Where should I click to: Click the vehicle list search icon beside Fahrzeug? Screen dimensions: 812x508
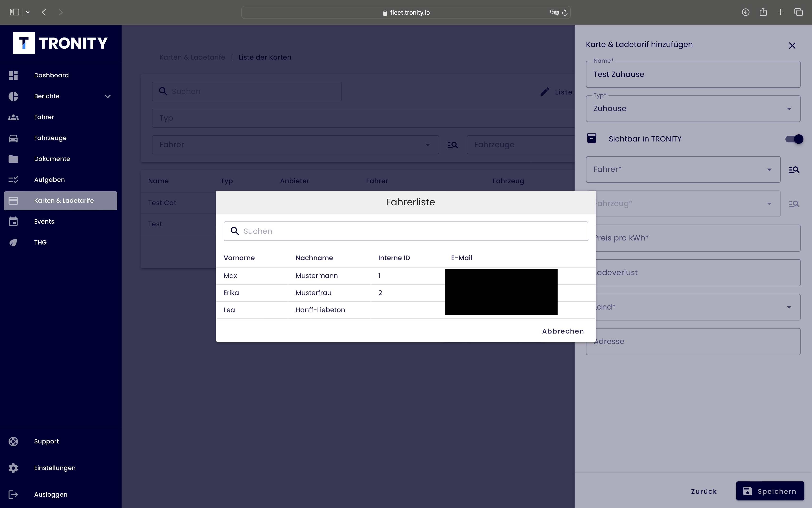[x=794, y=204]
